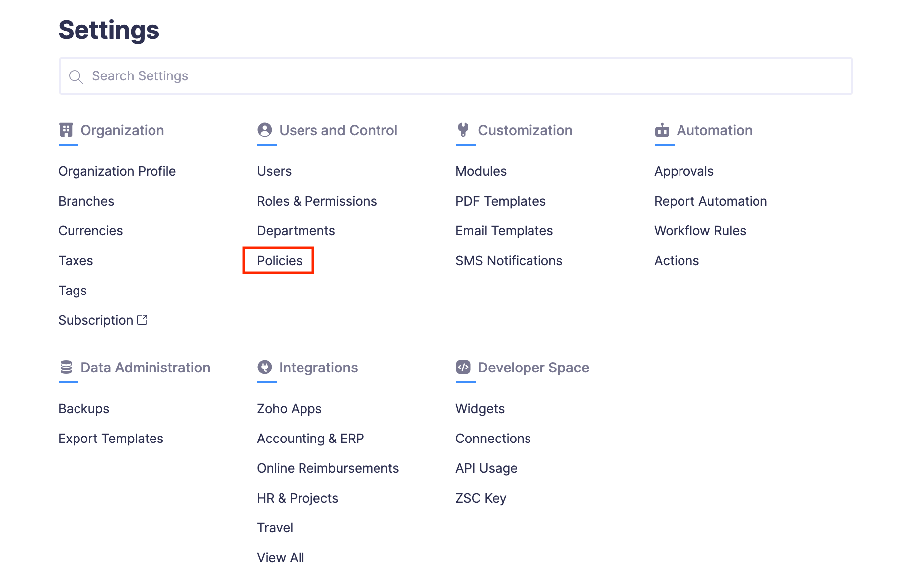
Task: Click the Users and Control person icon
Action: 265,130
